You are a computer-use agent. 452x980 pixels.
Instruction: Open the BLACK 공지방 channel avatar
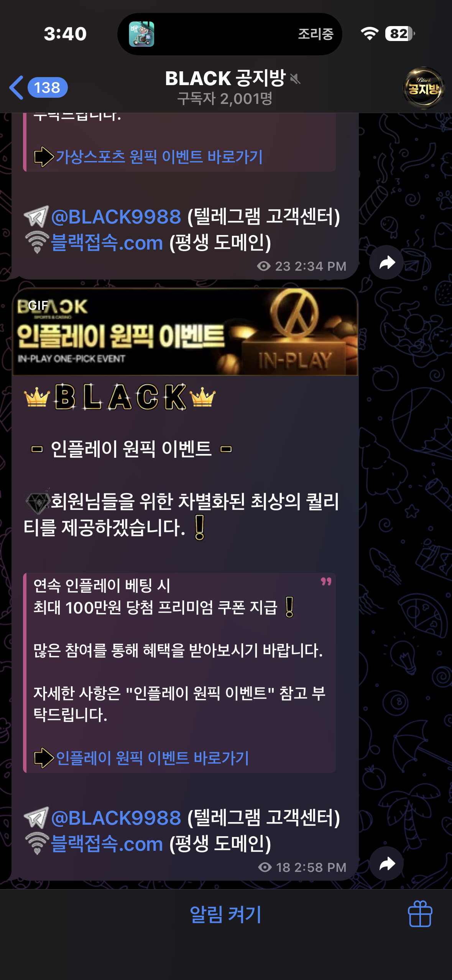(x=424, y=88)
